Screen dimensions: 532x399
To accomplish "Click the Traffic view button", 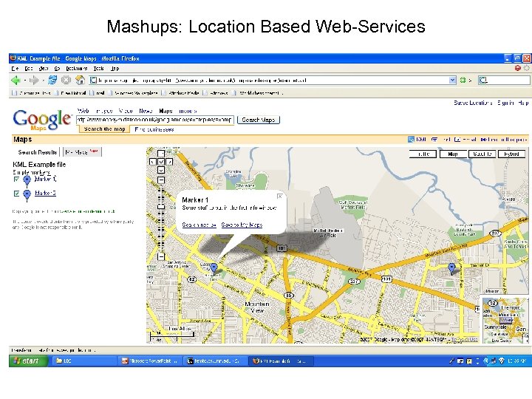I will click(423, 154).
